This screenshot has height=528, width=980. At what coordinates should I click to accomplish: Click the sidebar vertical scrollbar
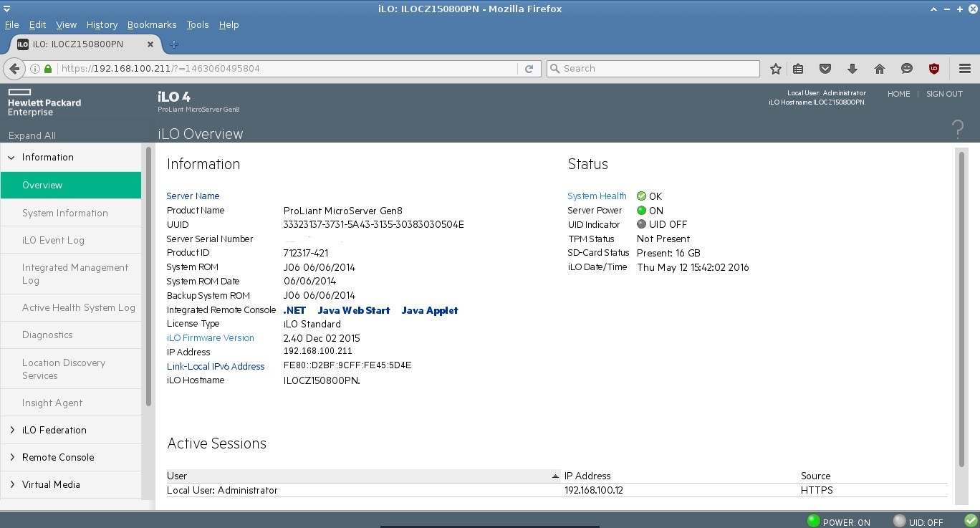(x=149, y=276)
